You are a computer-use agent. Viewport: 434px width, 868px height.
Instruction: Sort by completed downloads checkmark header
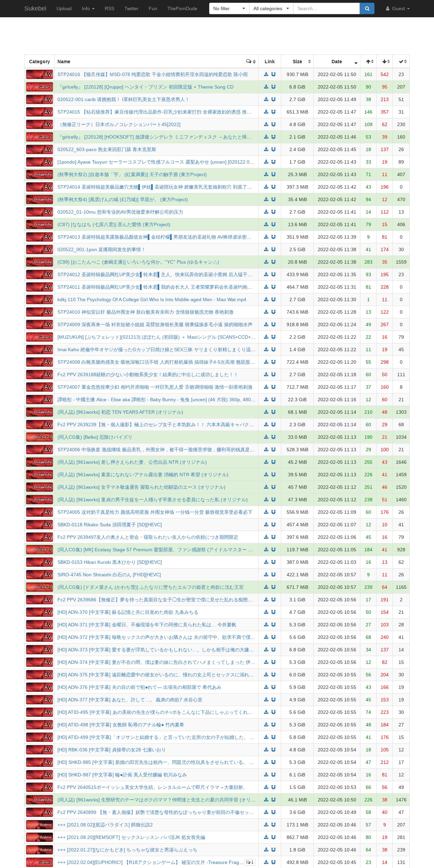401,62
